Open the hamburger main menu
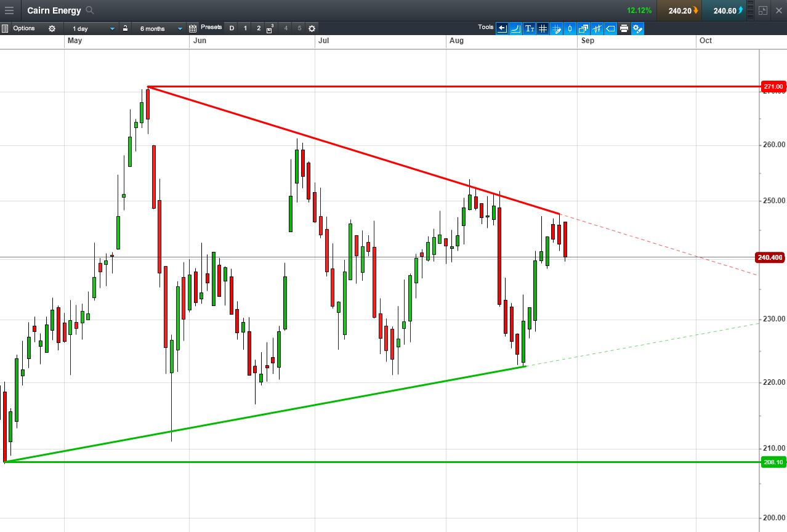 [9, 10]
